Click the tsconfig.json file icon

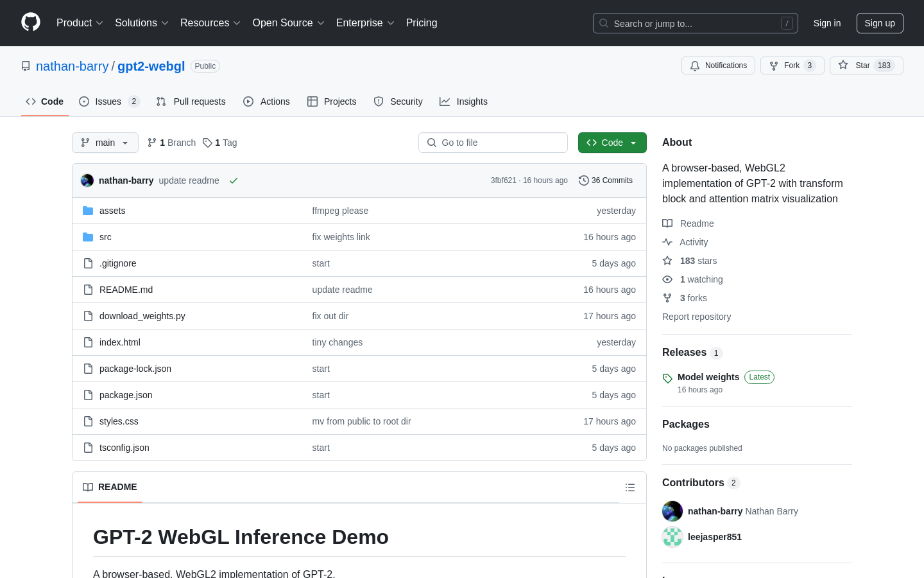pyautogui.click(x=88, y=448)
